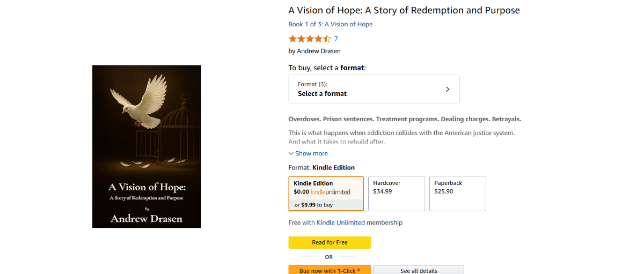Image resolution: width=644 pixels, height=274 pixels.
Task: Select the Kindle Edition format option
Action: click(x=326, y=188)
